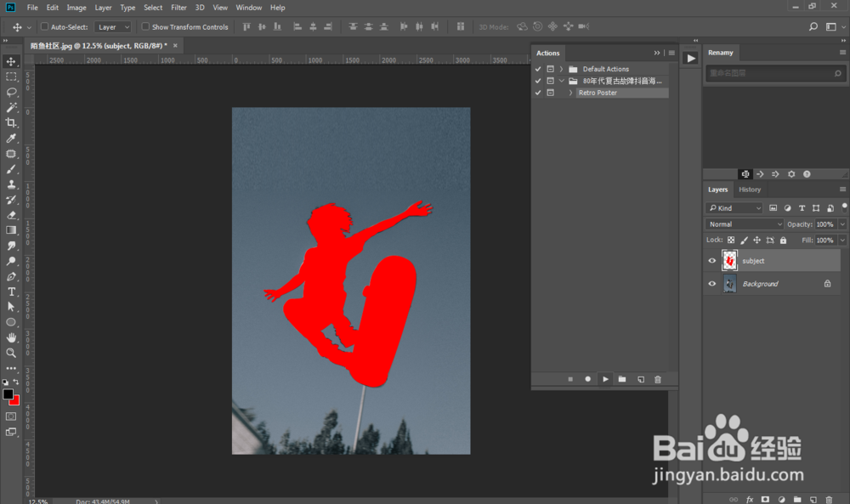Select the Zoom tool

click(11, 353)
